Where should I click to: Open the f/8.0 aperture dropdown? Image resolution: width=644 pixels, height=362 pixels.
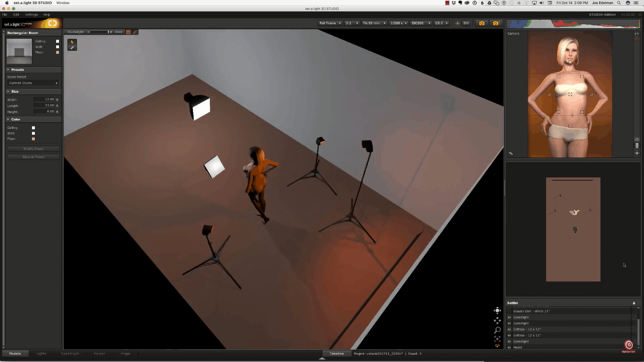[x=441, y=23]
